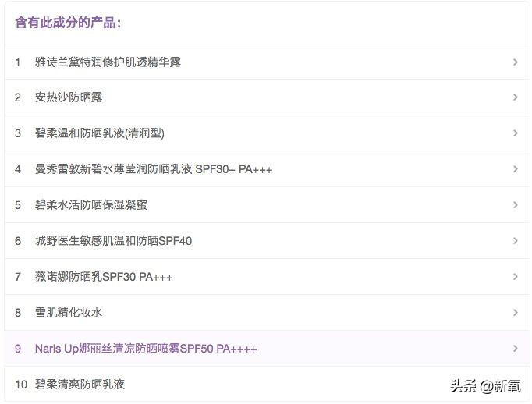The width and height of the screenshot is (532, 404).
Task: Click chevron on 薇诺娜防晒乳 row
Action: pos(516,277)
